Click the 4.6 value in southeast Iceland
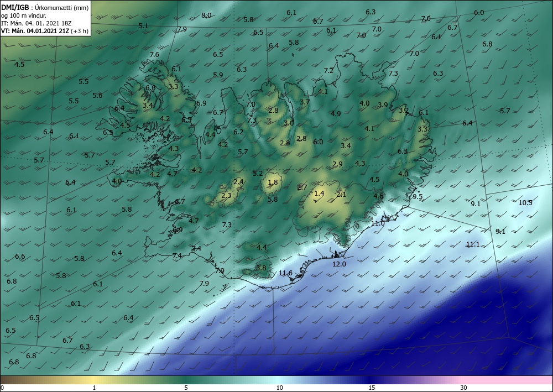 [x=378, y=196]
